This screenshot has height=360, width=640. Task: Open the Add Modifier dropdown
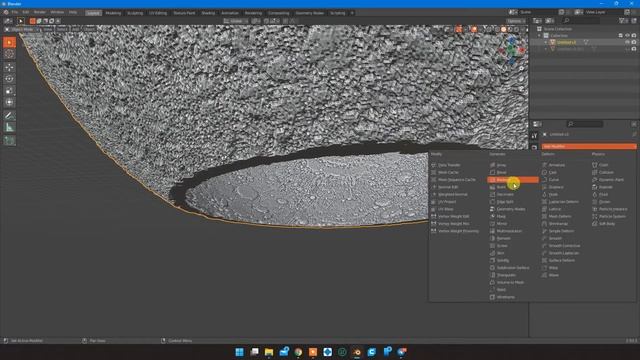[588, 146]
